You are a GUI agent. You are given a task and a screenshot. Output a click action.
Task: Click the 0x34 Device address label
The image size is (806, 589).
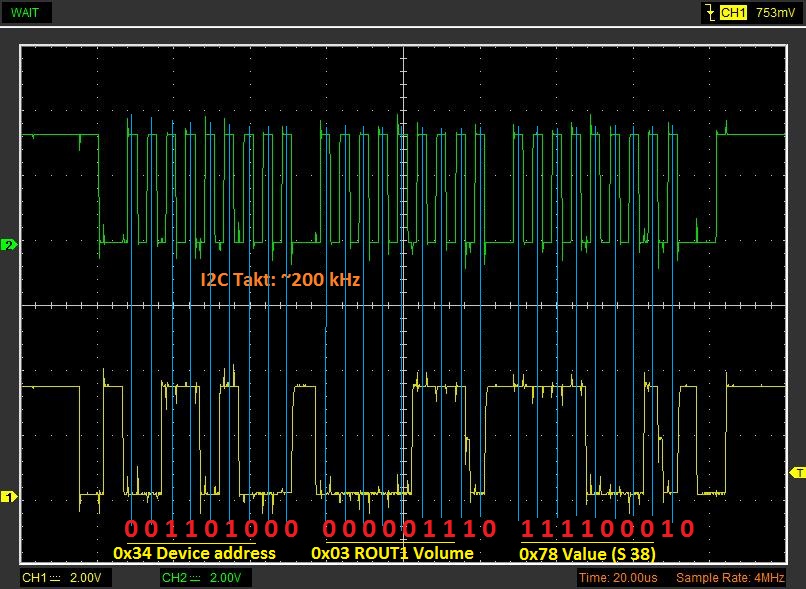pyautogui.click(x=193, y=552)
